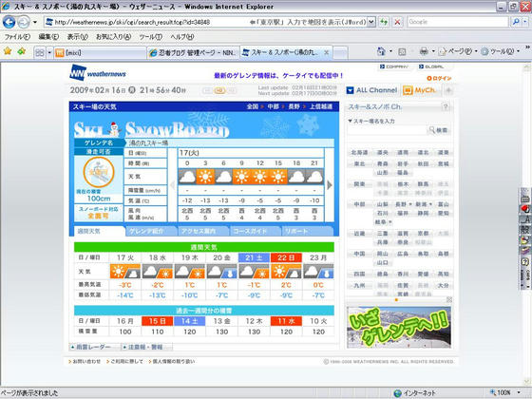The height and width of the screenshot is (399, 532).
Task: Expand the Page menu dropdown
Action: click(x=458, y=51)
